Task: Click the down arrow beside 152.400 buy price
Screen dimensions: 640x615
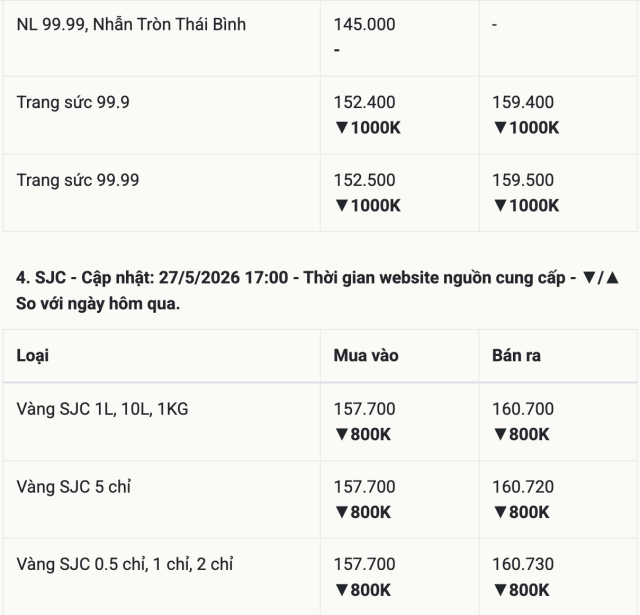Action: point(341,128)
